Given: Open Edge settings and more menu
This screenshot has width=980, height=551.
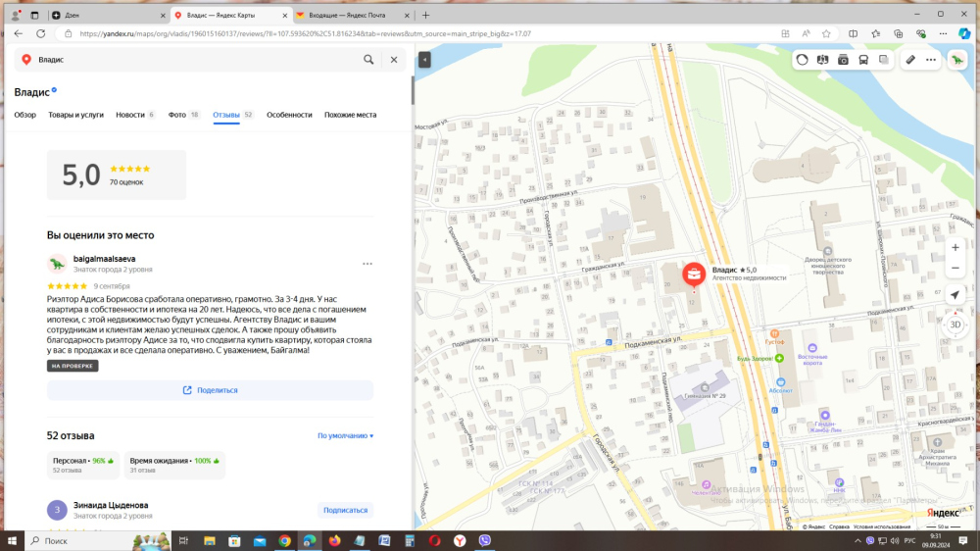Looking at the screenshot, I should pyautogui.click(x=943, y=33).
